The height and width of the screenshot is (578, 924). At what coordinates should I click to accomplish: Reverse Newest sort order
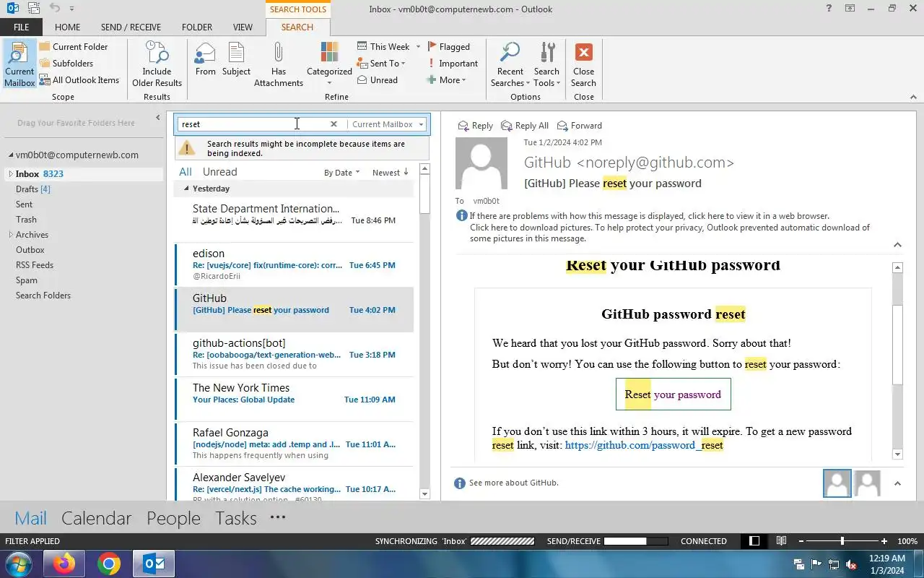point(391,173)
